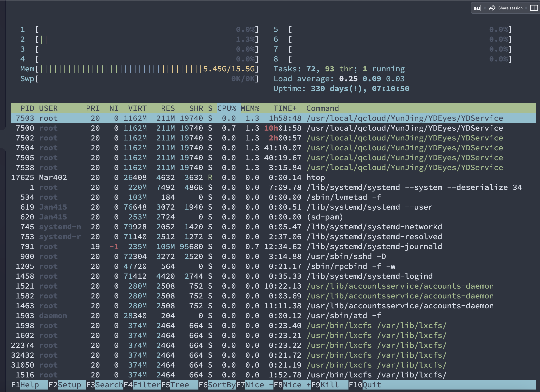Click F9 Kill in the footer
Image resolution: width=540 pixels, height=392 pixels.
330,385
